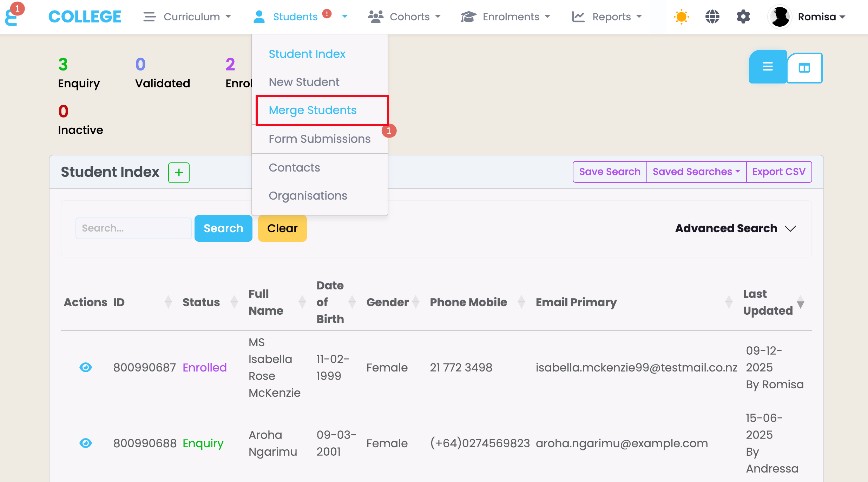
Task: Click the blue Search button
Action: coord(223,228)
